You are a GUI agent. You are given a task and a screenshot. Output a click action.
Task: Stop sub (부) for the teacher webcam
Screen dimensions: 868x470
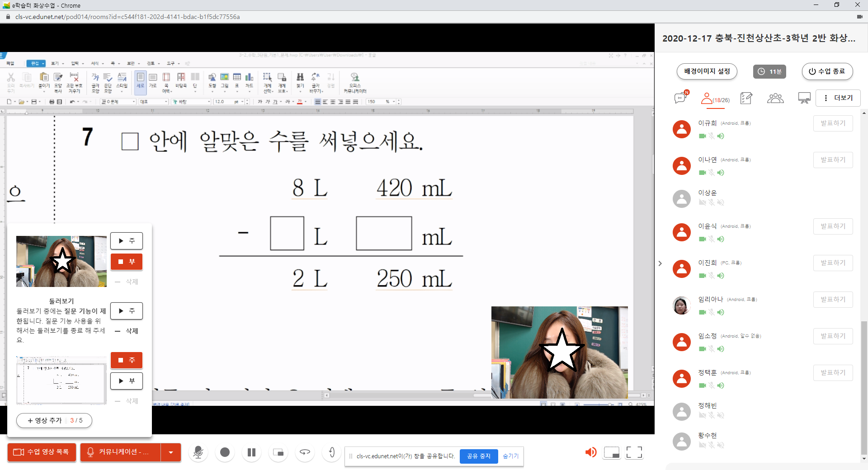click(127, 262)
